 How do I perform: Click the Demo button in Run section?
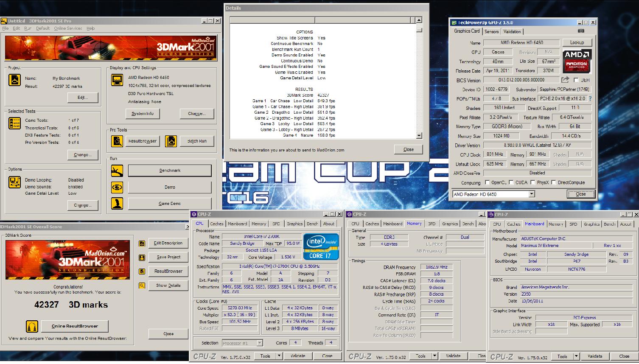coord(170,187)
